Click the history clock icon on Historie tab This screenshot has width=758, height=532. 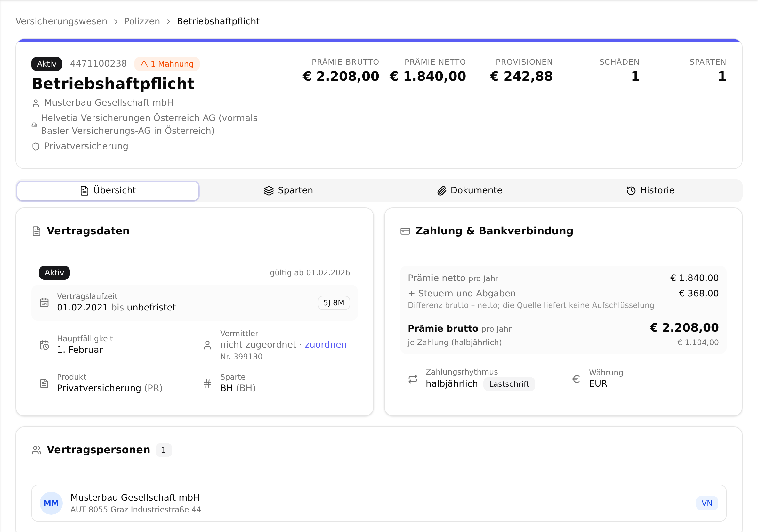coord(631,190)
